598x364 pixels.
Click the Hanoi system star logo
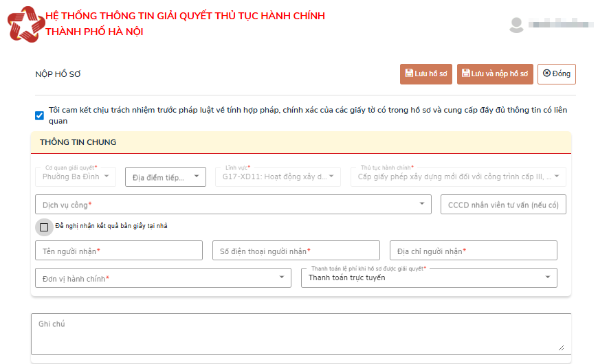(25, 23)
